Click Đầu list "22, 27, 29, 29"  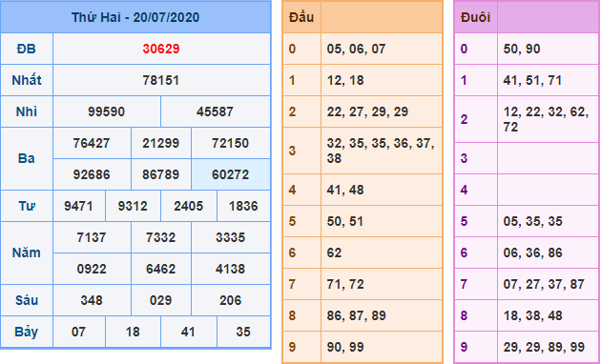[x=367, y=111]
